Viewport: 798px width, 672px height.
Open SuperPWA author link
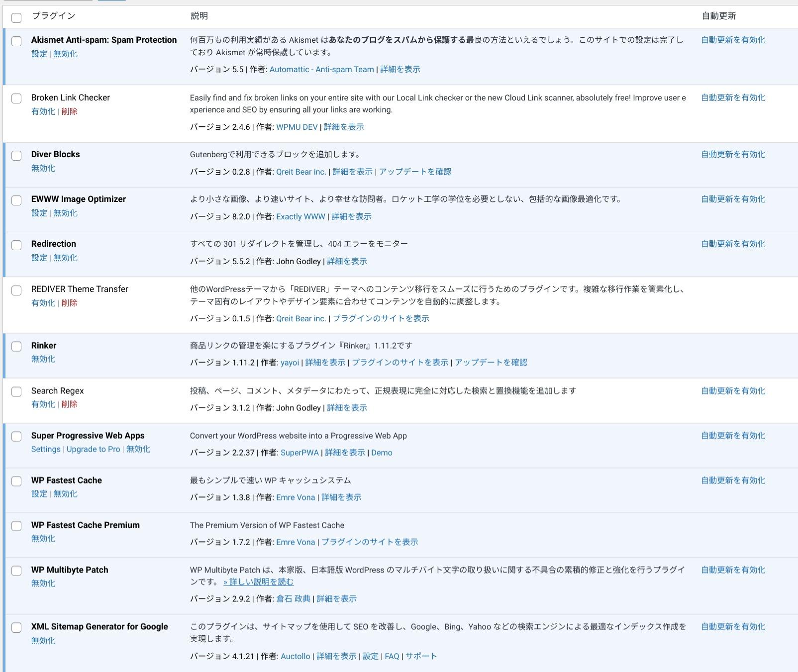pyautogui.click(x=299, y=453)
